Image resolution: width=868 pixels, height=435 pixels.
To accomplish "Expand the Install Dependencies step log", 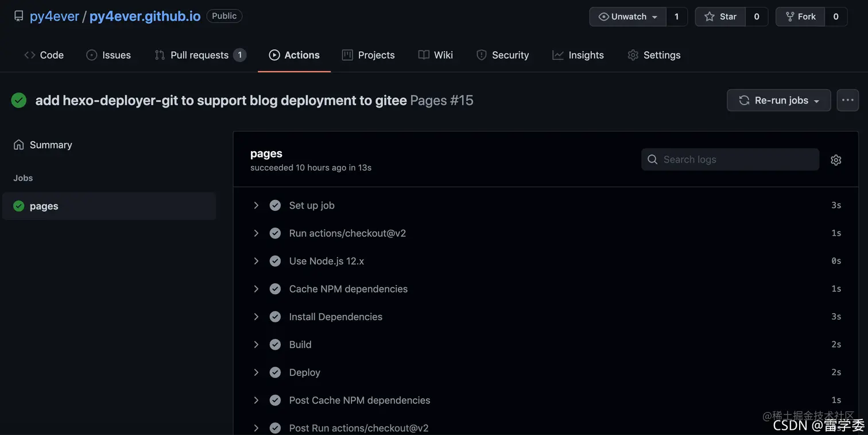I will click(256, 317).
